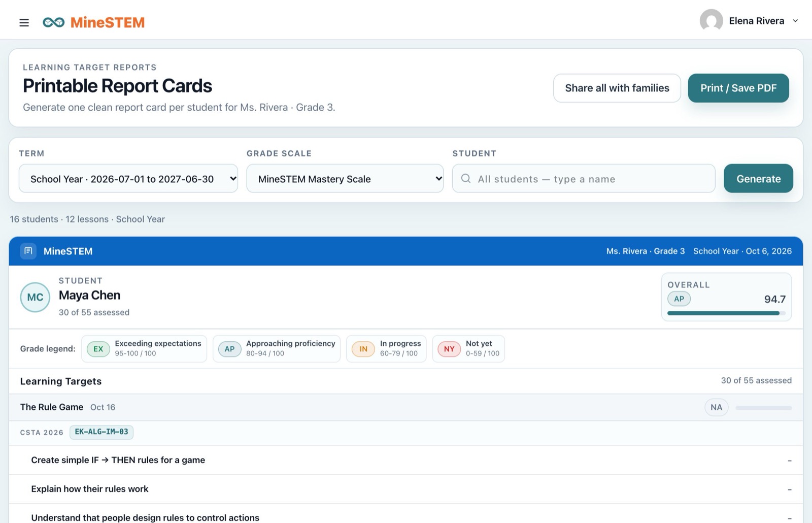
Task: Open the MineSTEM Mastery Scale dropdown
Action: tap(345, 178)
